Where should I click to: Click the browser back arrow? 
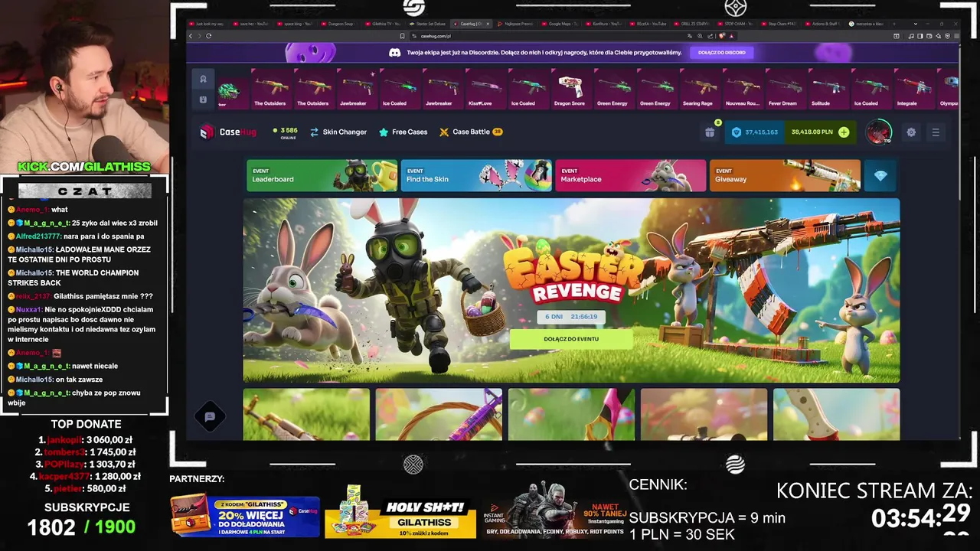191,36
